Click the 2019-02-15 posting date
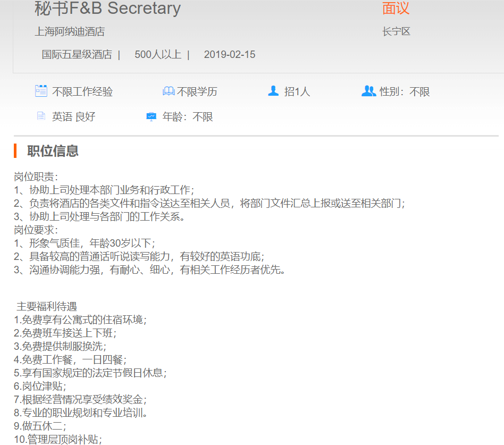 tap(230, 54)
